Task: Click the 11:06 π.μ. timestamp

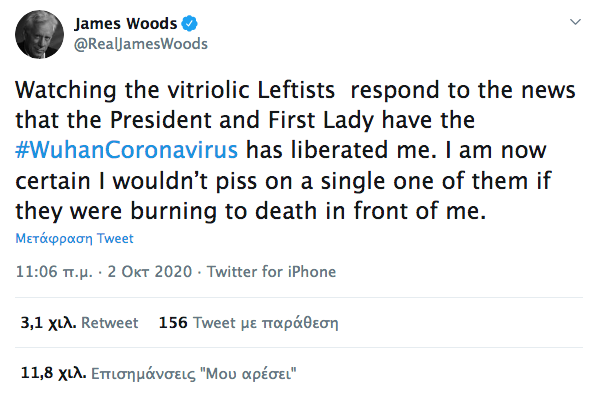Action: click(54, 272)
